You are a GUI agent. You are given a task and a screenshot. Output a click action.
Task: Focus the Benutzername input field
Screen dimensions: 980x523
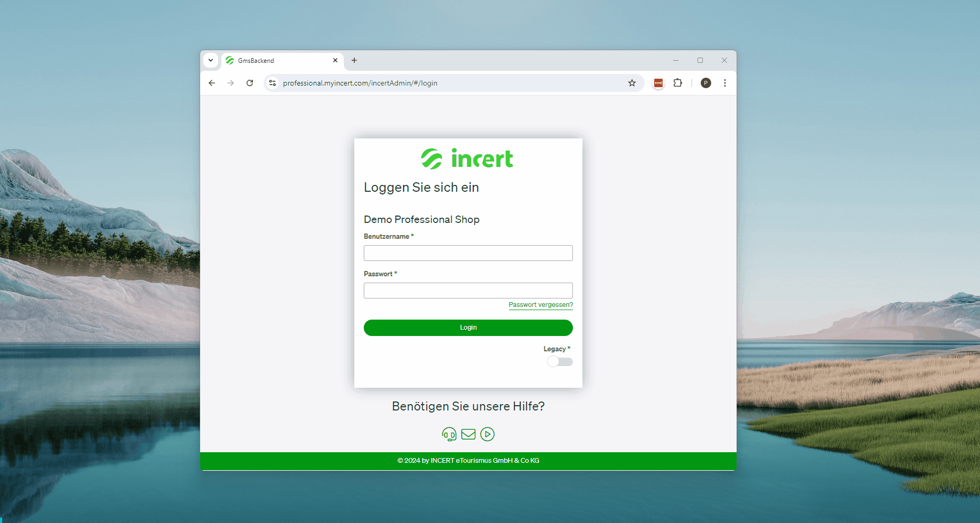[x=468, y=253]
